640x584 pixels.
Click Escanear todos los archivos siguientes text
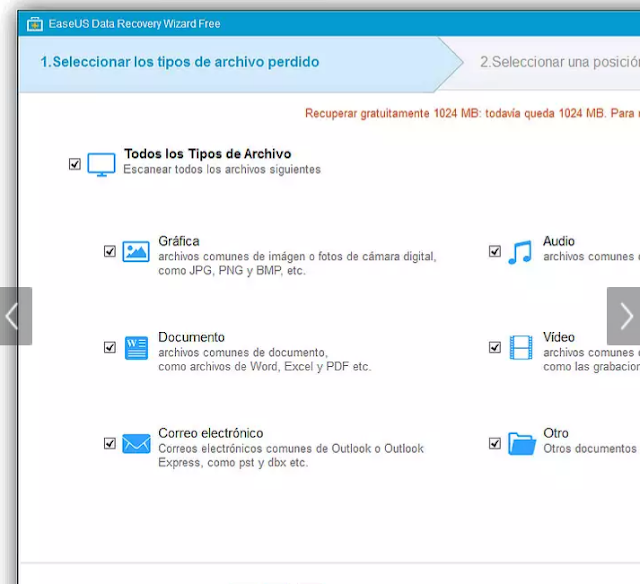click(x=222, y=169)
